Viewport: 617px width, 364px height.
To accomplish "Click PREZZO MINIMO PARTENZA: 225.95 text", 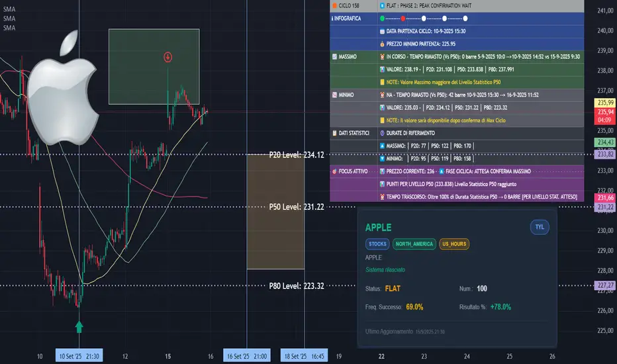I will [420, 44].
